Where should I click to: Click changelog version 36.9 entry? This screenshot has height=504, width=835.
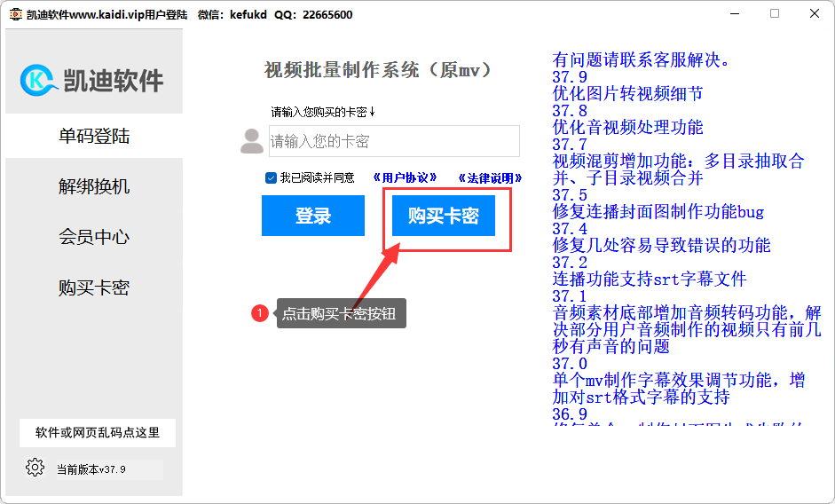570,414
